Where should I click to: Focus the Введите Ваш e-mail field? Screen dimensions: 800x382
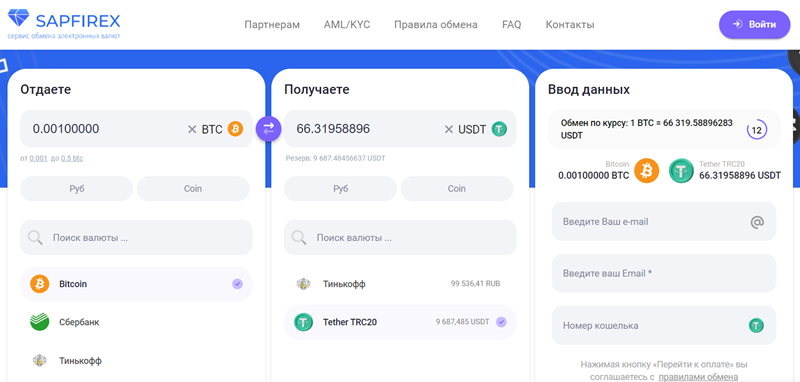[664, 221]
